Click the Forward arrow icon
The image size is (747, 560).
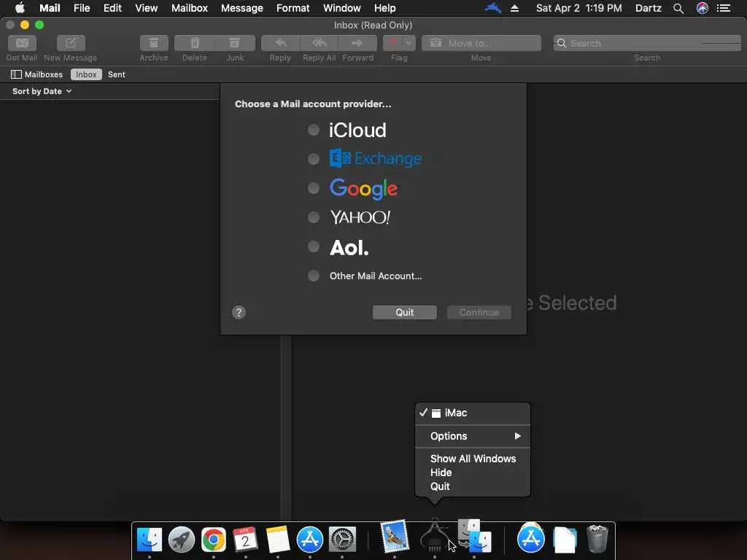tap(357, 43)
